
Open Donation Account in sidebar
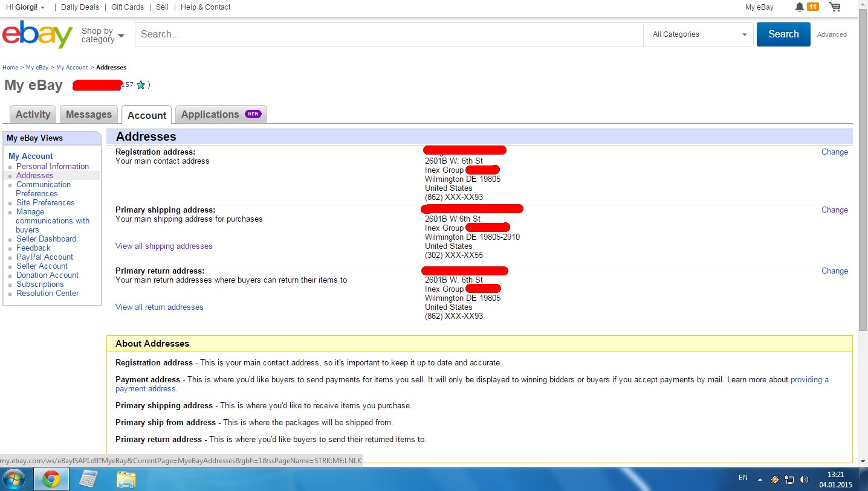(47, 275)
